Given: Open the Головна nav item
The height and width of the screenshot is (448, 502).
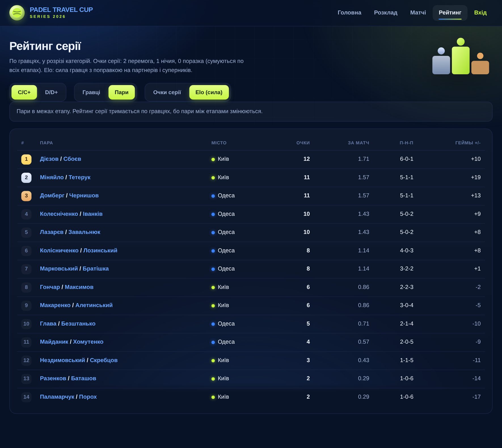Looking at the screenshot, I should pos(349,13).
